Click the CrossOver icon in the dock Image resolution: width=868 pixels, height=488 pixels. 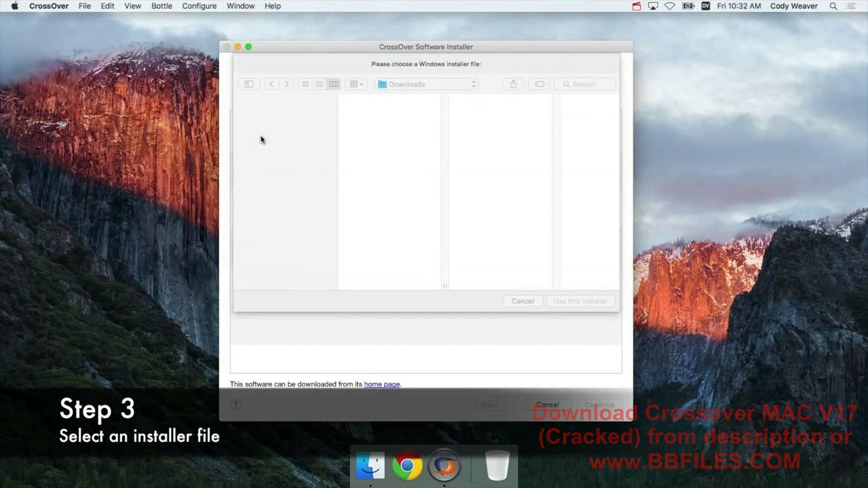pos(444,466)
